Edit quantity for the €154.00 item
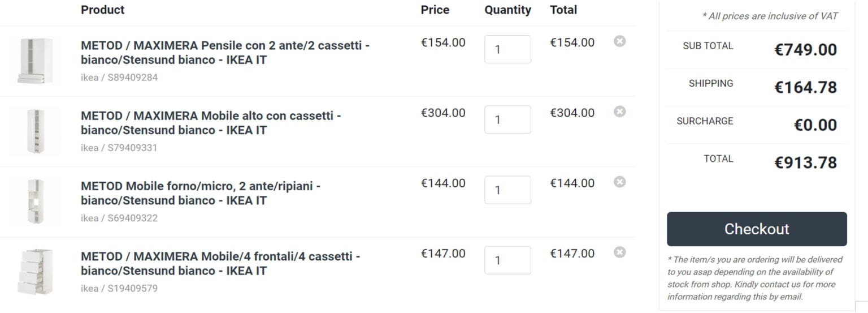868x313 pixels. coord(507,49)
